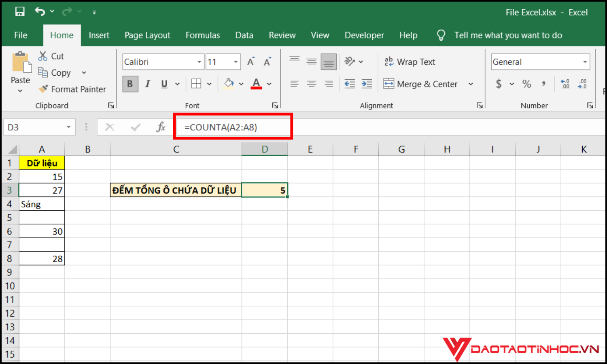The width and height of the screenshot is (607, 364).
Task: Open the Page Layout tab
Action: (x=147, y=35)
